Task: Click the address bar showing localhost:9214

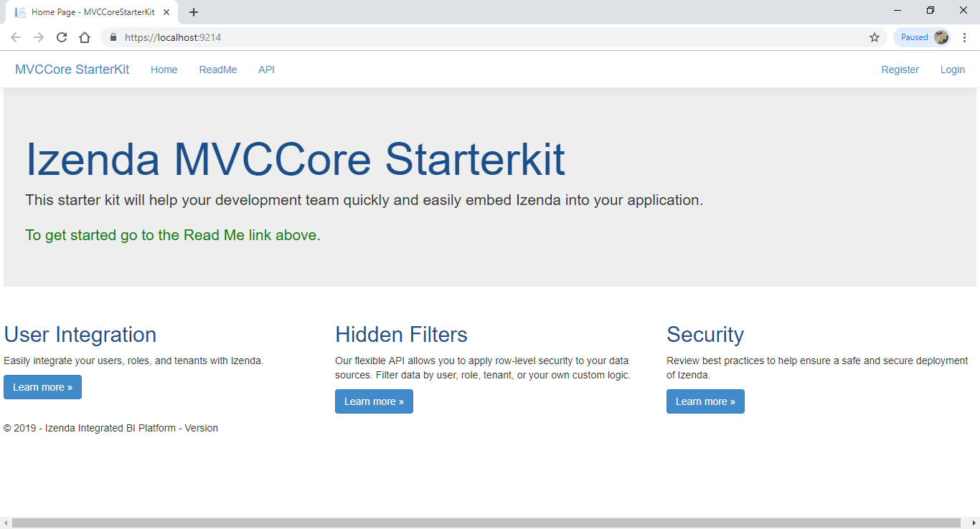Action: 494,37
